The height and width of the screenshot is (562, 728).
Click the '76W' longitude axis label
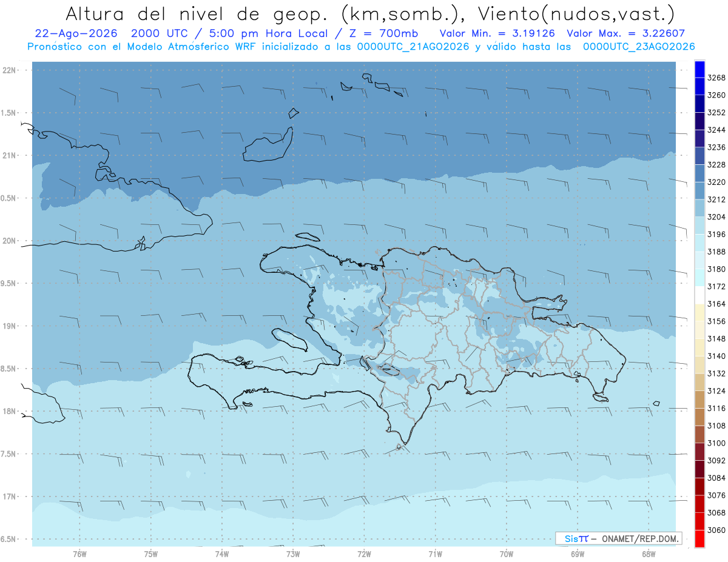pyautogui.click(x=79, y=554)
